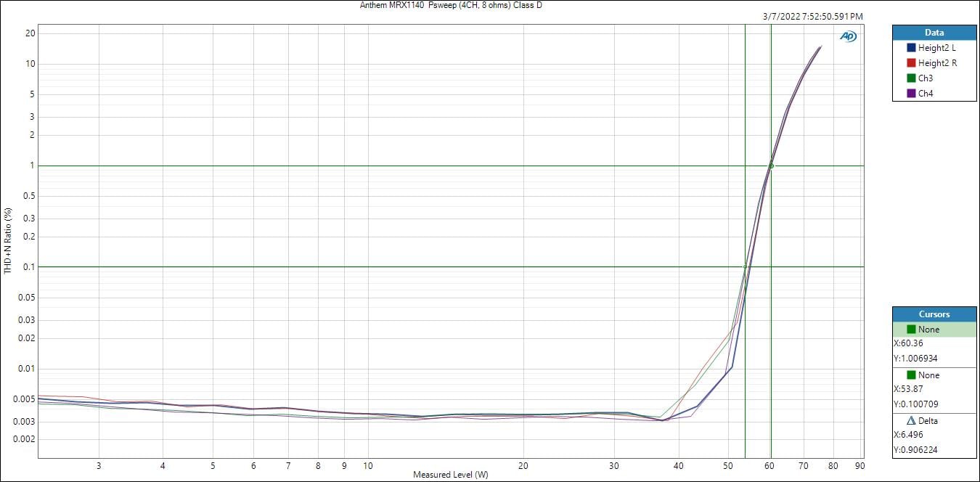This screenshot has height=482, width=980.
Task: Select the Cursors panel header
Action: point(934,314)
